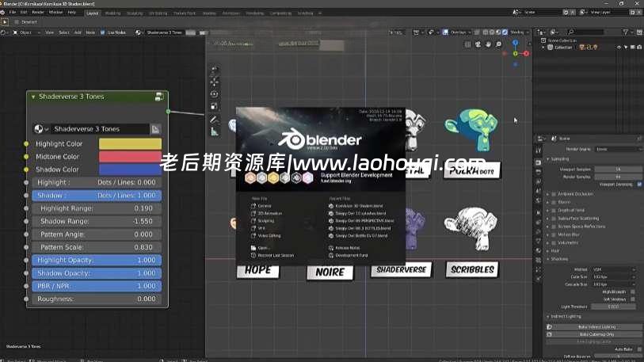Viewport: 644px width, 362px height.
Task: Open Development Fund link in splash
Action: (x=349, y=256)
